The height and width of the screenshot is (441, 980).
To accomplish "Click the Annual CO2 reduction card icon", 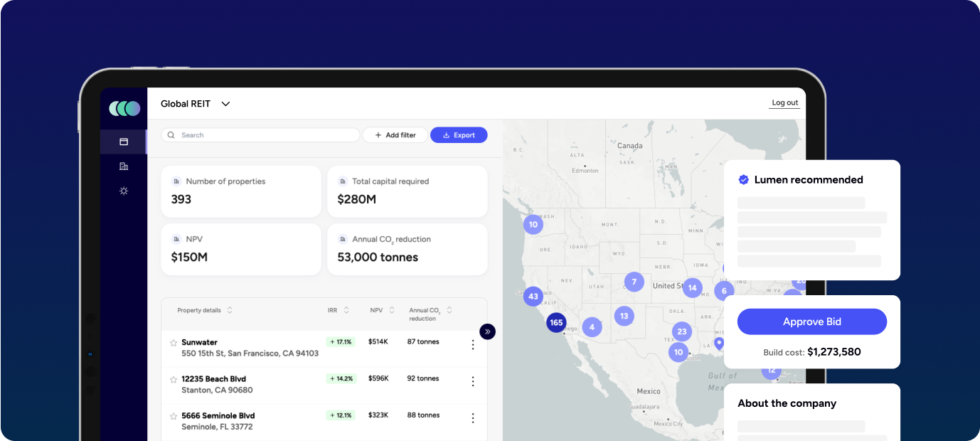I will [343, 240].
